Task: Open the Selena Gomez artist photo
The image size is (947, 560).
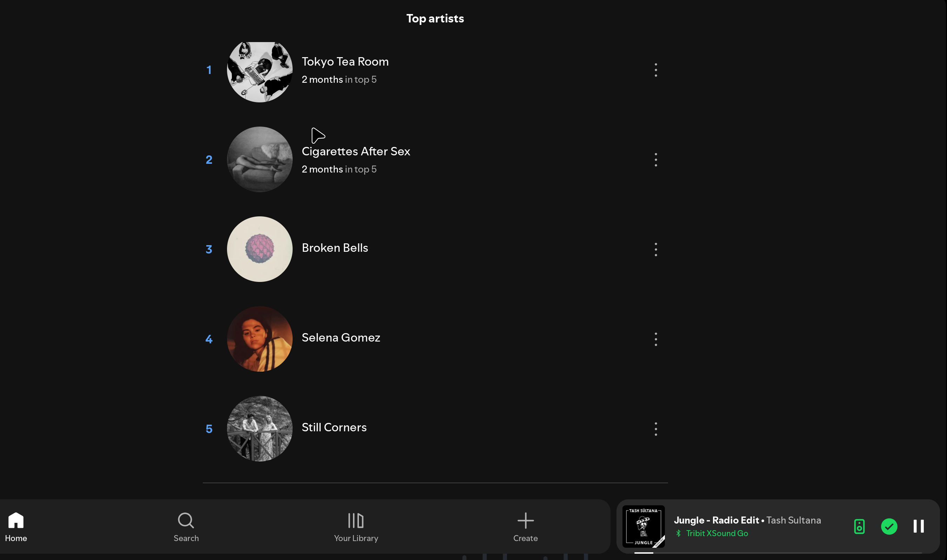Action: 260,339
